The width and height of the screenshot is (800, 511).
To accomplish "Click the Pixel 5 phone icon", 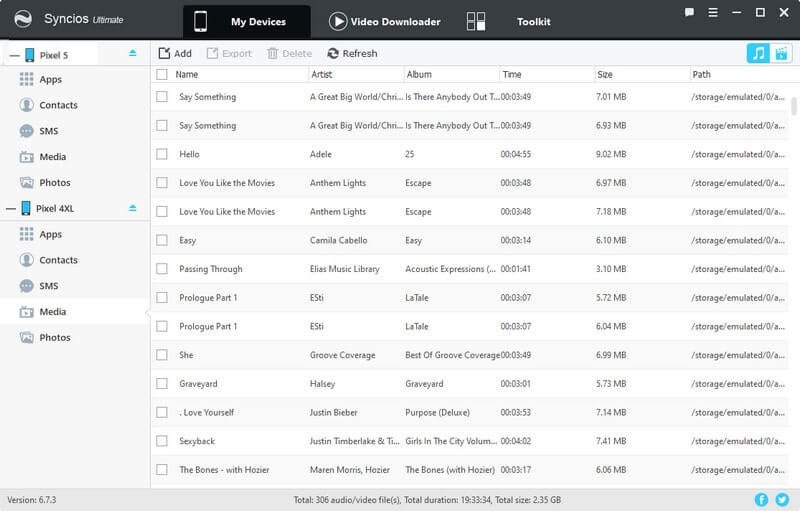I will [x=30, y=55].
